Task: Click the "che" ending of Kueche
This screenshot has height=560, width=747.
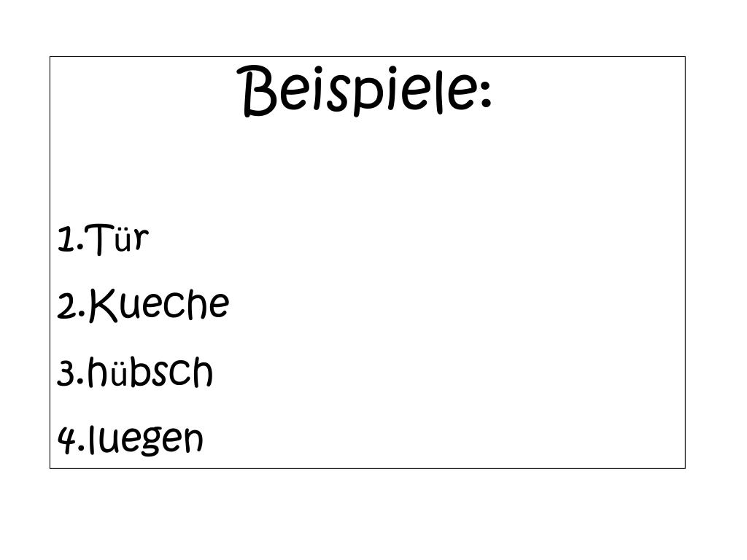Action: (197, 304)
